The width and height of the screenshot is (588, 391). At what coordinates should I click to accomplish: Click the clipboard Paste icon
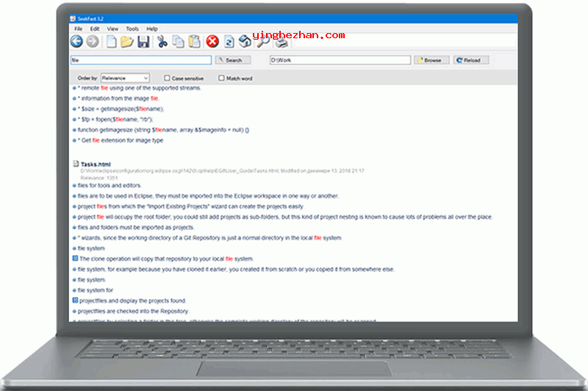pos(194,42)
